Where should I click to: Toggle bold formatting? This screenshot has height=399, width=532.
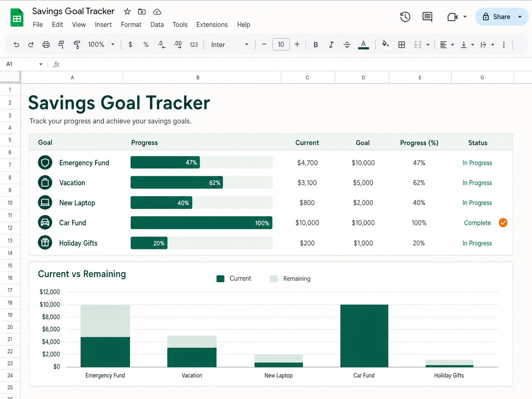315,45
